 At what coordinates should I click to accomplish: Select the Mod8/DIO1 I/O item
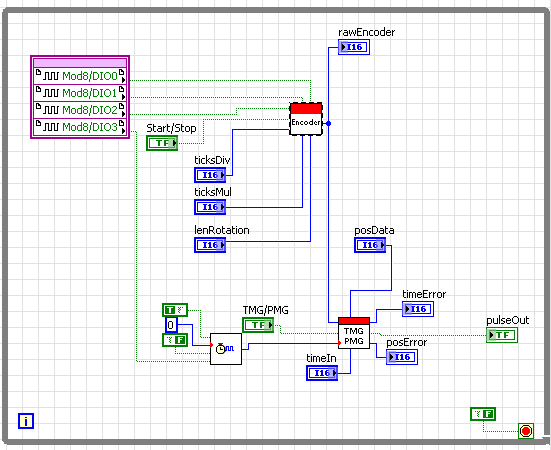80,93
